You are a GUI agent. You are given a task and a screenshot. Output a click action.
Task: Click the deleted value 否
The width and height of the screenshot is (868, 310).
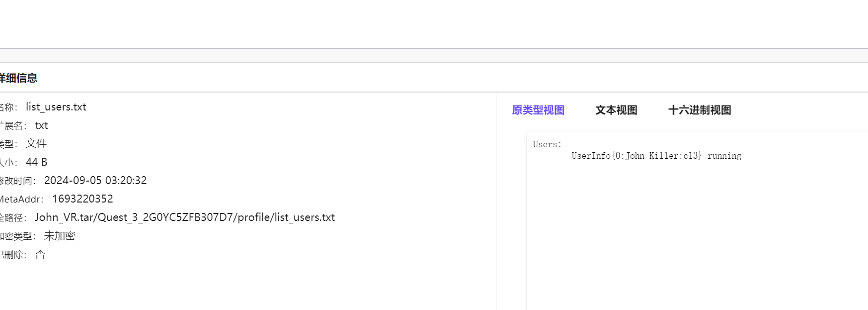click(x=40, y=254)
